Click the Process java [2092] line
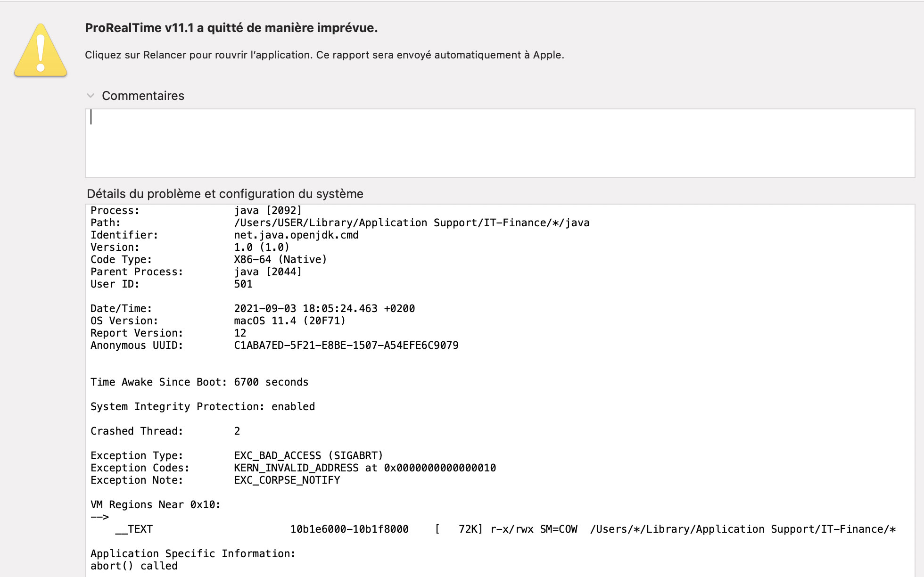Viewport: 924px width, 577px height. pyautogui.click(x=196, y=210)
